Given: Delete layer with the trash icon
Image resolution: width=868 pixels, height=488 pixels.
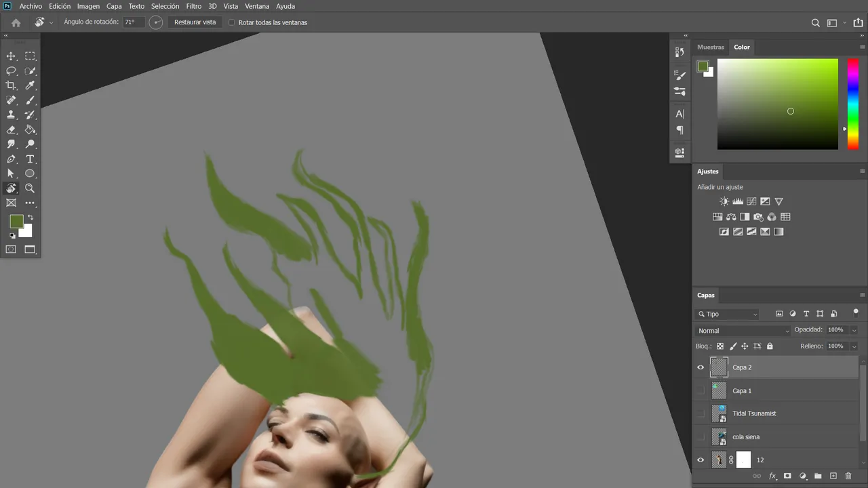Looking at the screenshot, I should 848,476.
